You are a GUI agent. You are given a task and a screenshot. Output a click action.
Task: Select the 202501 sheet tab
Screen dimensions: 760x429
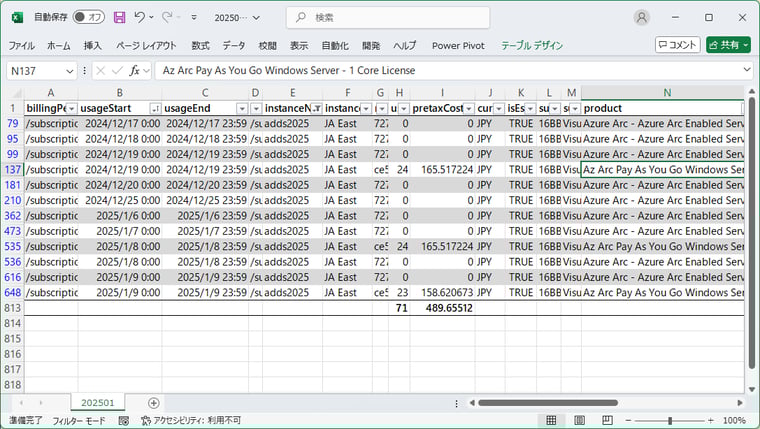[97, 403]
